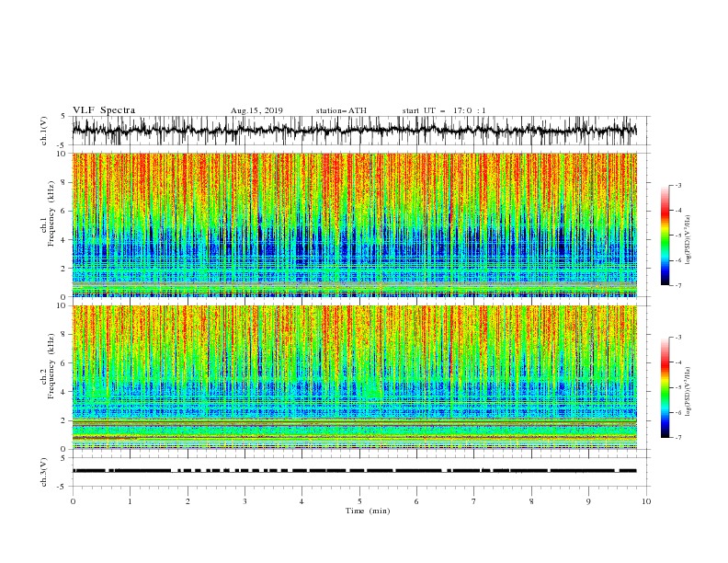Click the "-3" tick on ch.2 colorbar
Image resolution: width=728 pixels, height=563 pixels.
[x=678, y=338]
